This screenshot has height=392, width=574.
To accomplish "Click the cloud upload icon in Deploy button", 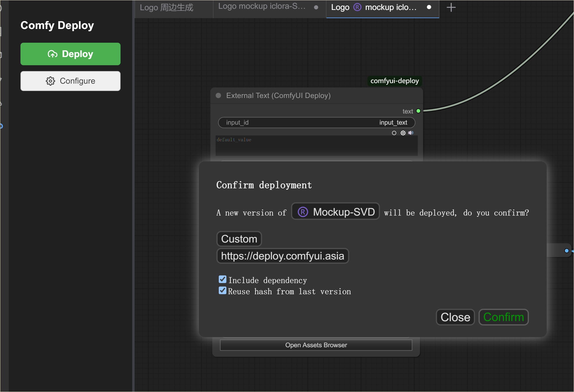I will click(53, 54).
